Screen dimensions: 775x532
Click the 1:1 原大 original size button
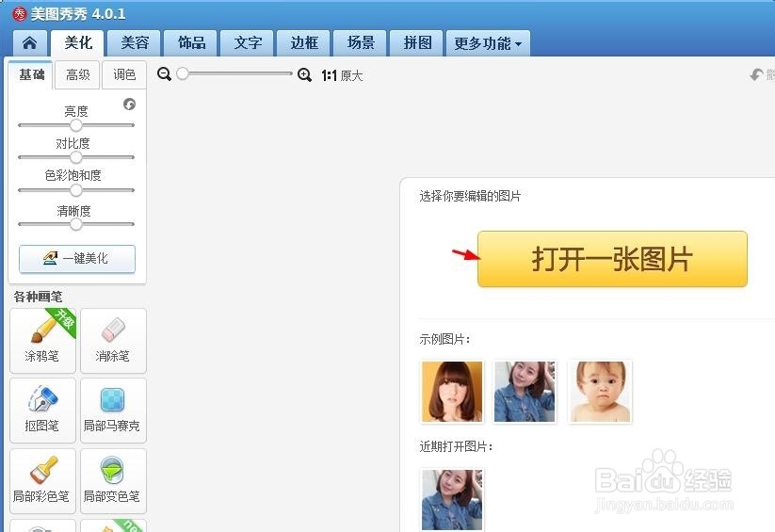(343, 75)
